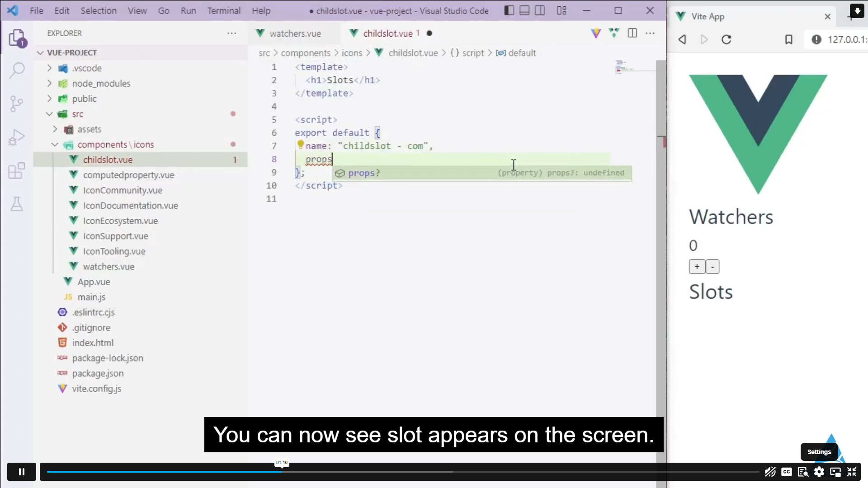Open the Run and Debug view
This screenshot has width=868, height=488.
coord(17,137)
